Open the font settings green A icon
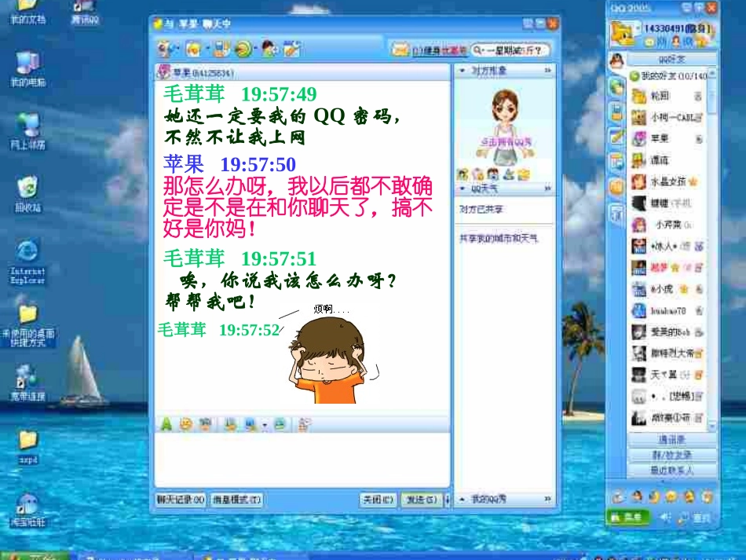 166,423
